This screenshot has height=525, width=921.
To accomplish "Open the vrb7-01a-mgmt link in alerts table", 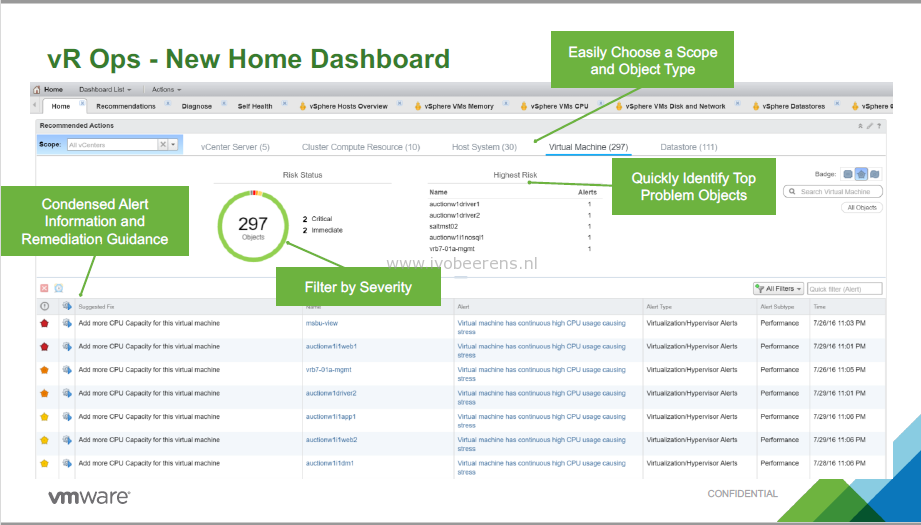I will pos(328,369).
